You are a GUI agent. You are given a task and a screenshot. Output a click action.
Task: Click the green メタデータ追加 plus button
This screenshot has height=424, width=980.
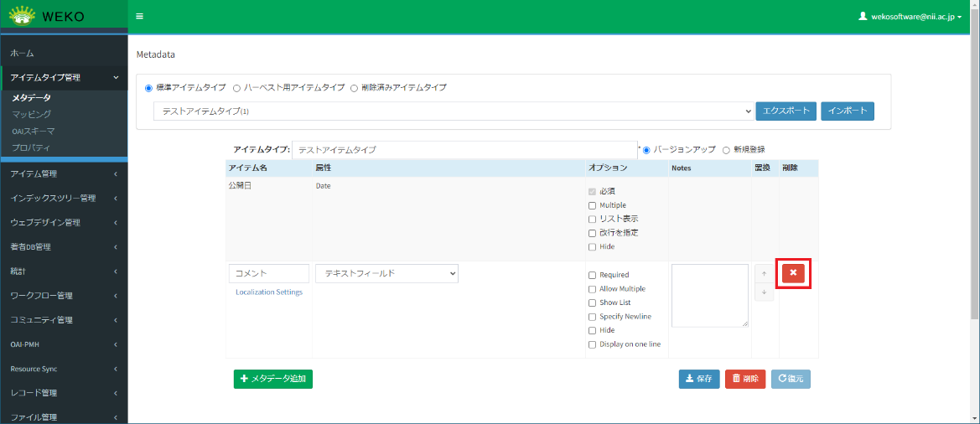pyautogui.click(x=273, y=379)
